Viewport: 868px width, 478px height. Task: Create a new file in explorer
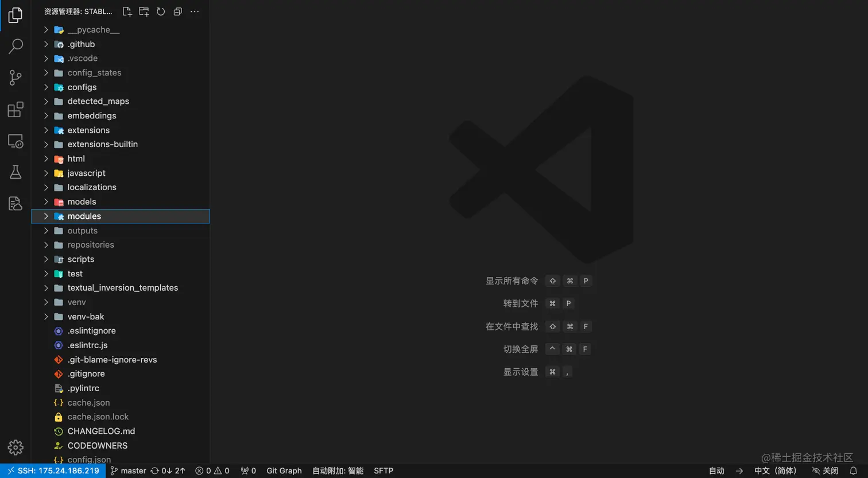coord(127,11)
